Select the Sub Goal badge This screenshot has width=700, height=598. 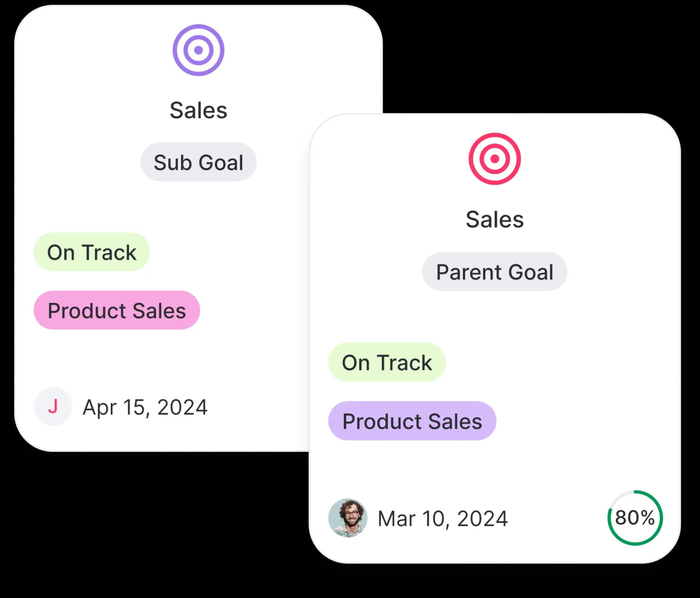198,162
